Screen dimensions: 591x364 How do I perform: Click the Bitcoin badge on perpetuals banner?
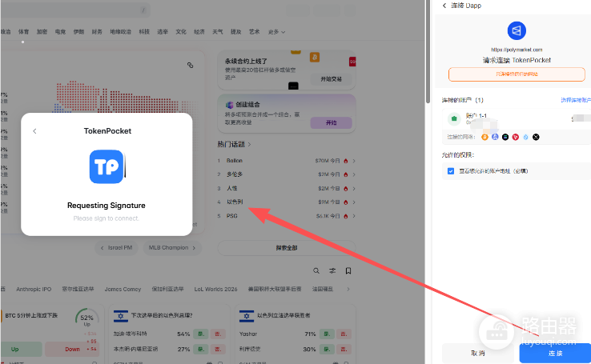point(315,58)
